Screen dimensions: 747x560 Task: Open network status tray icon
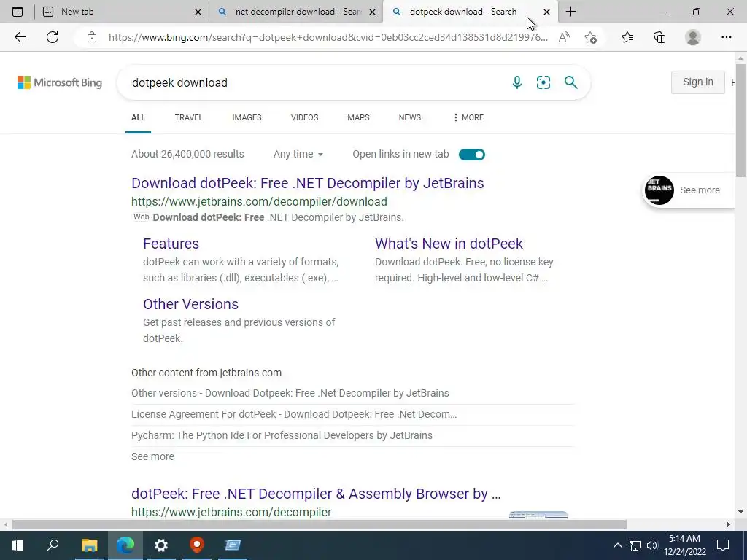click(635, 545)
